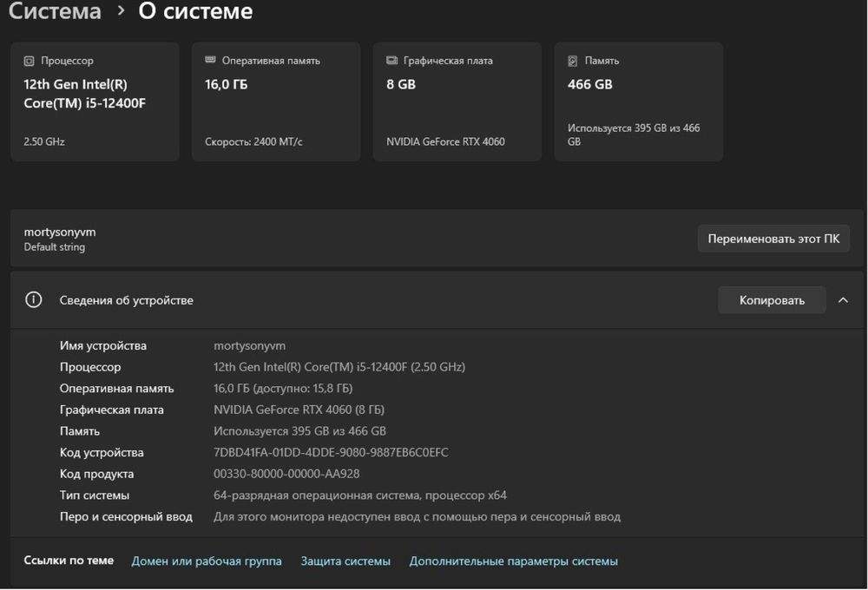Click the Процессор row label in device info
The width and height of the screenshot is (868, 590).
[90, 367]
